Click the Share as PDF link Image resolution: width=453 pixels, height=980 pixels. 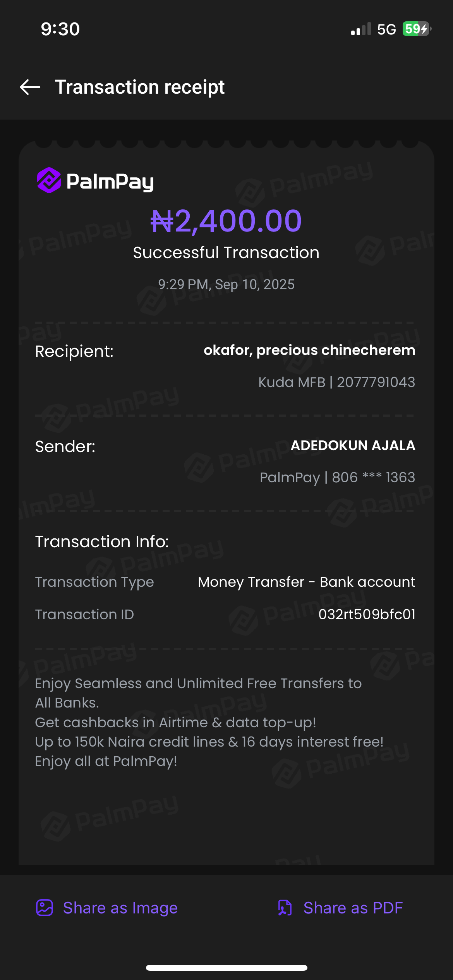point(353,908)
